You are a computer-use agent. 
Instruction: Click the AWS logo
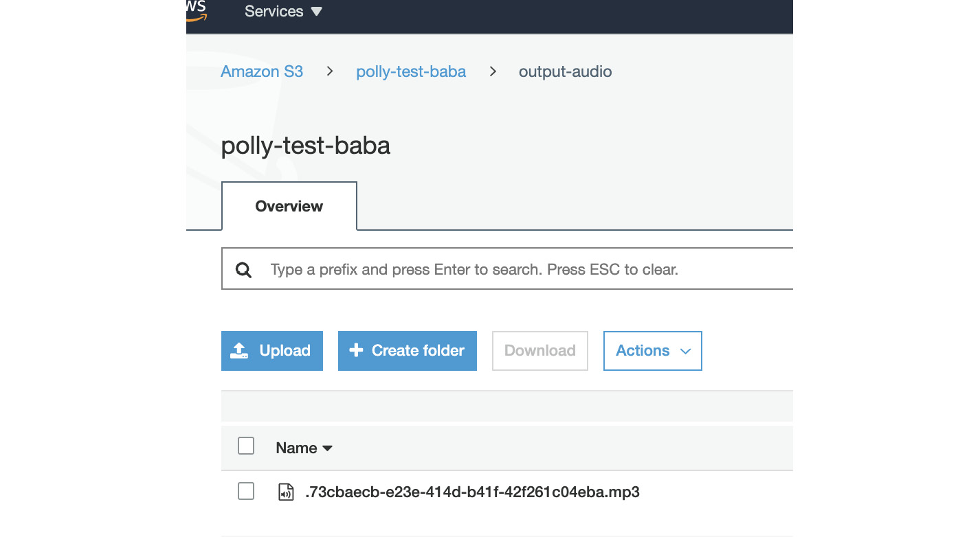(x=197, y=11)
